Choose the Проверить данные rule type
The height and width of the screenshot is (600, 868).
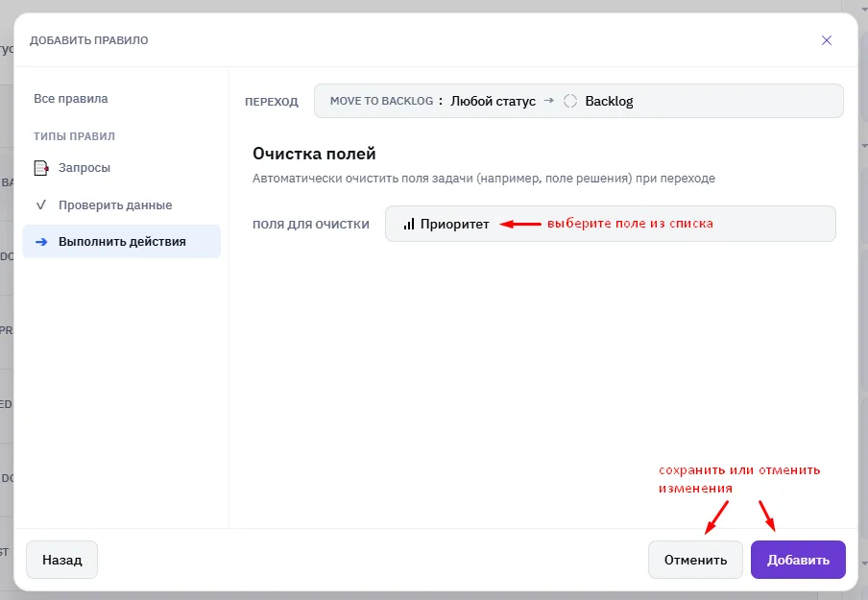[121, 204]
